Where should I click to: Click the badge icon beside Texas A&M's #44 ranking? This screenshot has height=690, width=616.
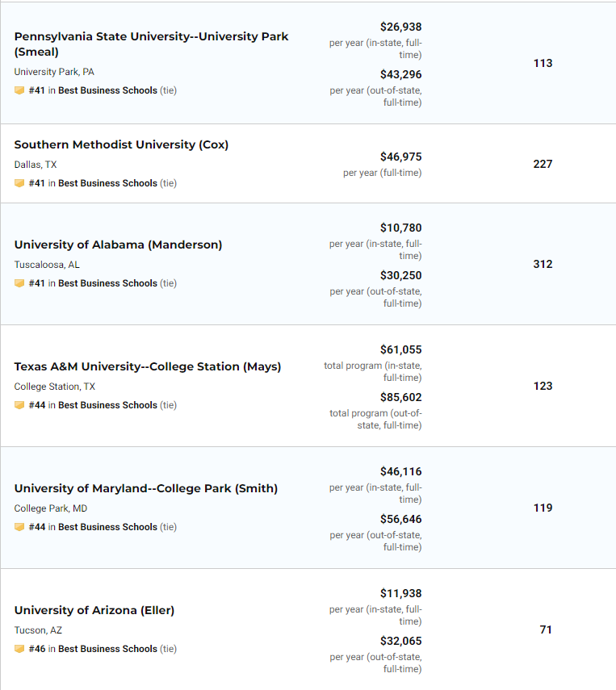[19, 405]
